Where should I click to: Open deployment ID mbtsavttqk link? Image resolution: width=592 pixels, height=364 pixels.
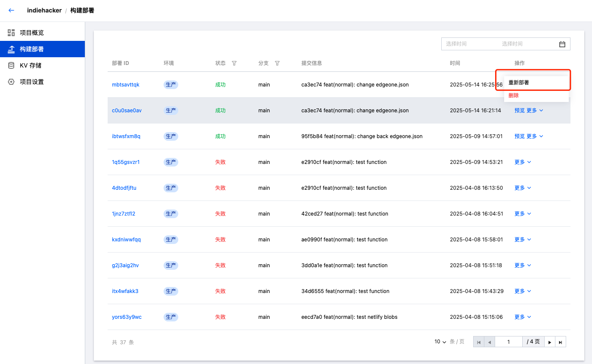click(126, 85)
